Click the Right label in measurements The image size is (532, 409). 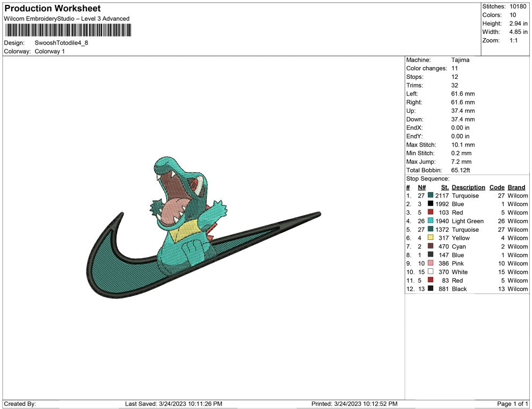coord(414,102)
